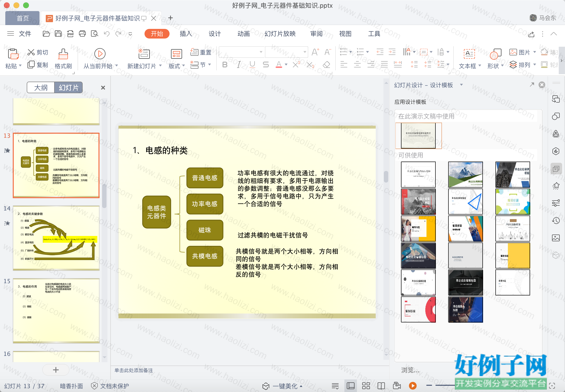This screenshot has height=392, width=565.
Task: Expand the Layout (版式) dropdown
Action: 184,65
